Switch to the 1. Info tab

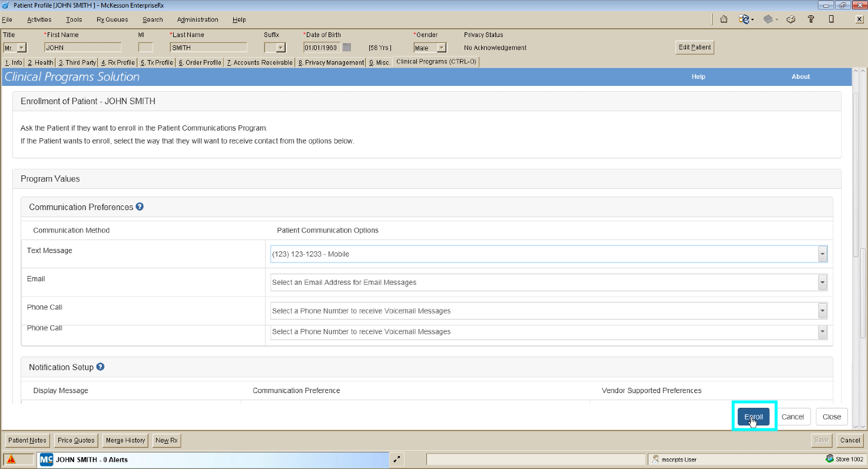[x=14, y=62]
